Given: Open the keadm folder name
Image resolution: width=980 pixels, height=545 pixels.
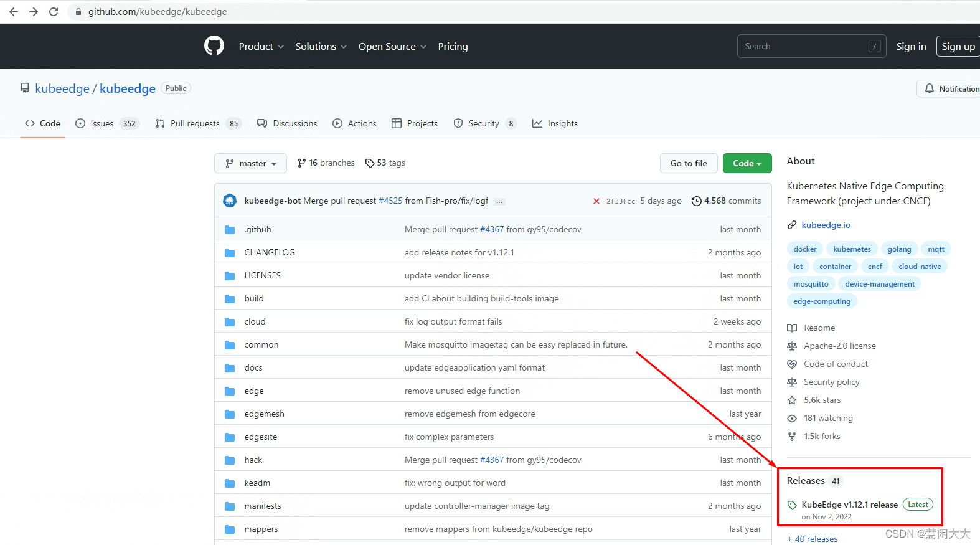Looking at the screenshot, I should [257, 483].
